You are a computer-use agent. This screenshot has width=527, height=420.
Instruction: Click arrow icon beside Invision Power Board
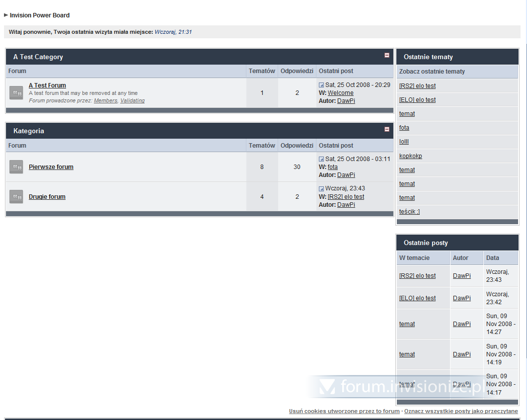(x=6, y=15)
